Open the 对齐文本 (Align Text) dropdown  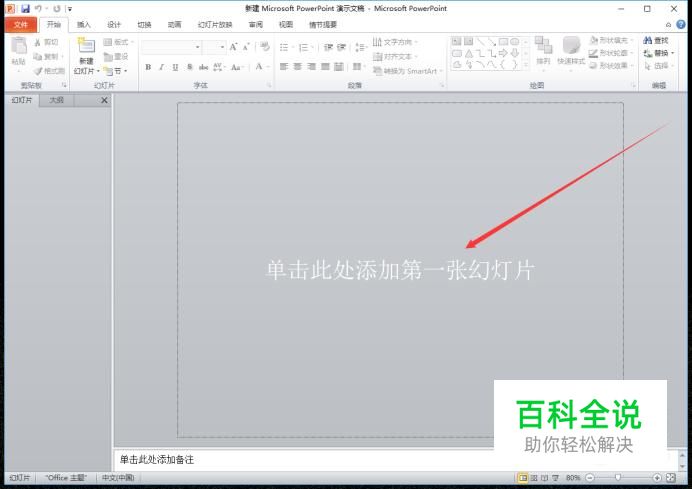pyautogui.click(x=395, y=56)
